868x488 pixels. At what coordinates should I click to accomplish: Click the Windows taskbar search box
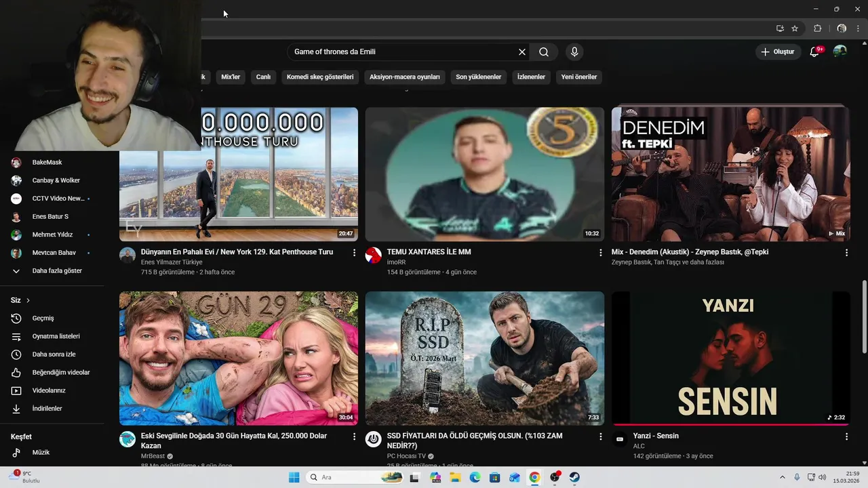pos(355,477)
